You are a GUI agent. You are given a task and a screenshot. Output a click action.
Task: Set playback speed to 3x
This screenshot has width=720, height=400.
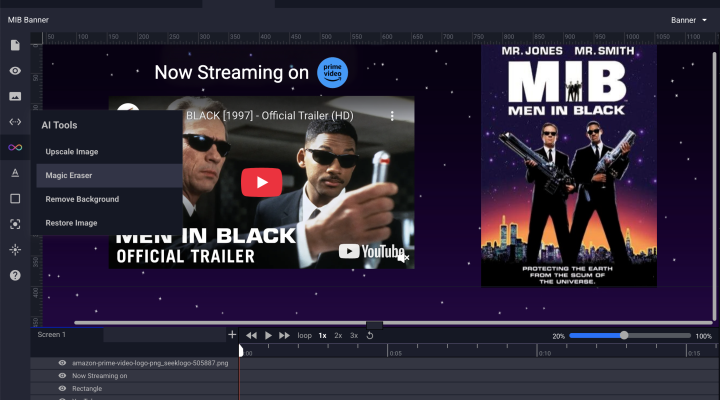coord(354,336)
